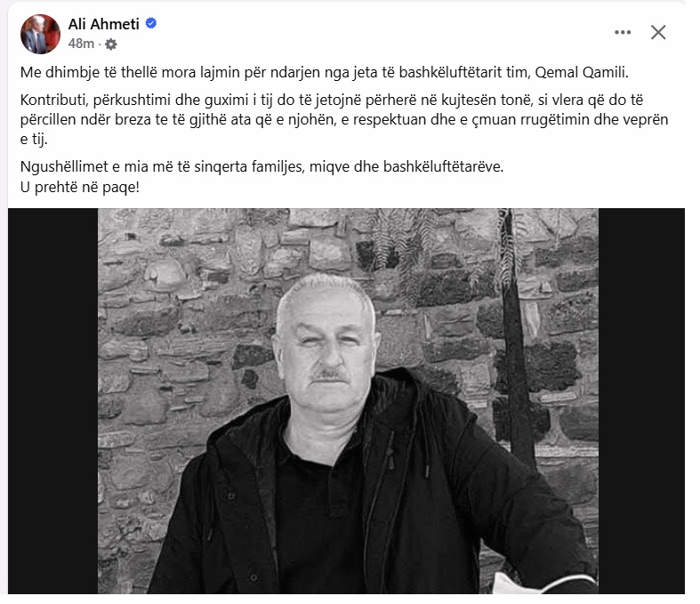Screen dimensions: 700x604
Task: Click the gear audience icon beside 48m
Action: pyautogui.click(x=110, y=44)
